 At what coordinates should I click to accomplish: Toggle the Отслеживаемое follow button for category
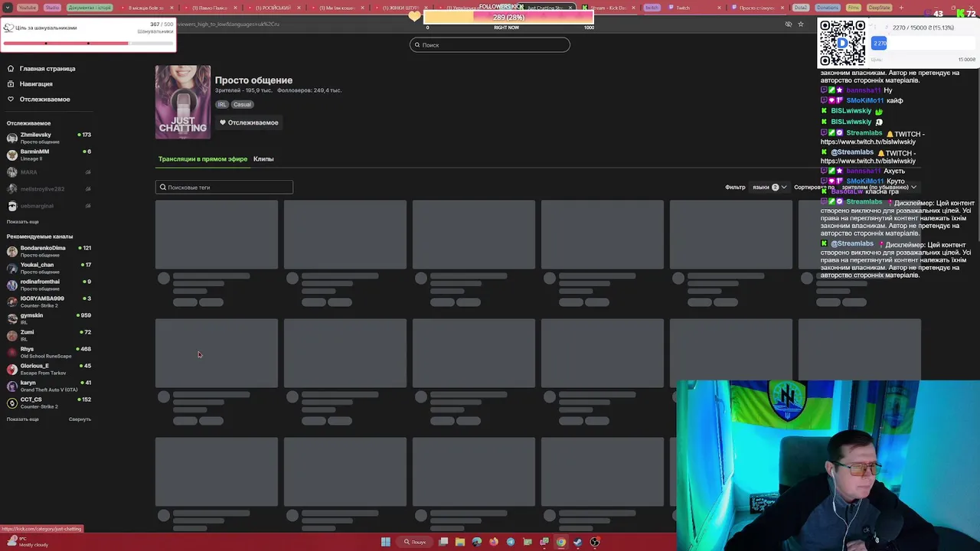pyautogui.click(x=249, y=122)
